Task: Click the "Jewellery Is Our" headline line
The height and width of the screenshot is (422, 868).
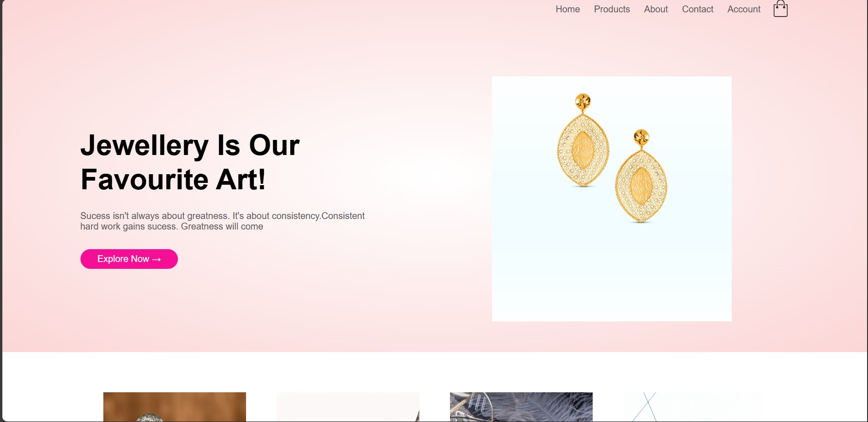Action: (190, 145)
